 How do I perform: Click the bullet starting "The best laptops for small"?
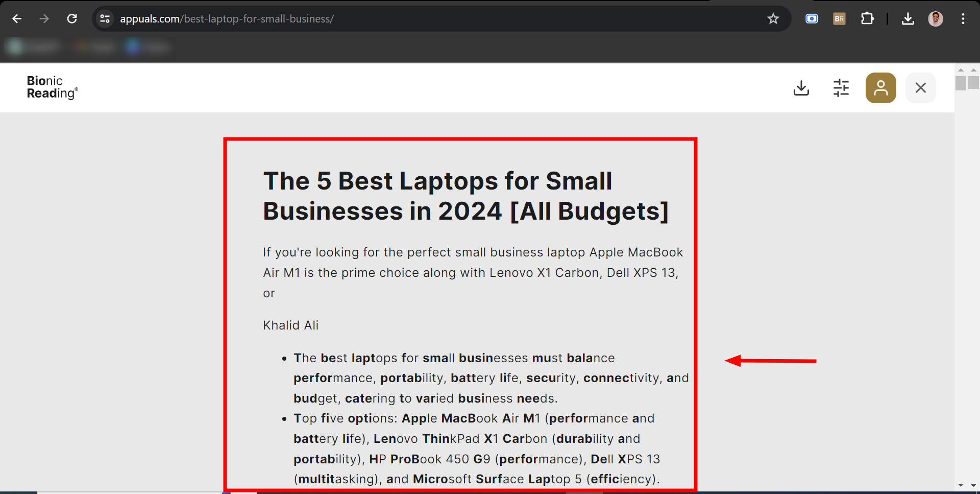pos(491,378)
